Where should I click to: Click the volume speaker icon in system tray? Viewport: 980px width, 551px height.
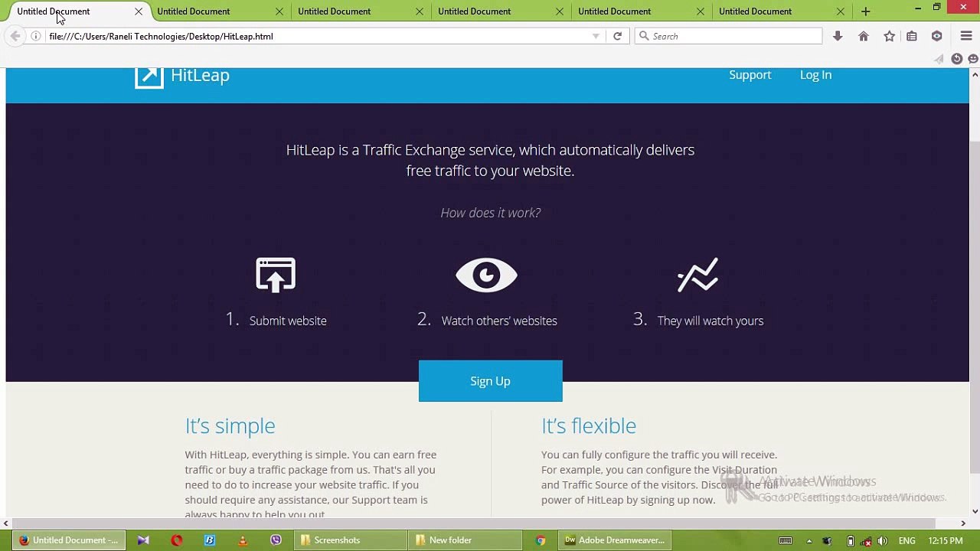click(883, 541)
